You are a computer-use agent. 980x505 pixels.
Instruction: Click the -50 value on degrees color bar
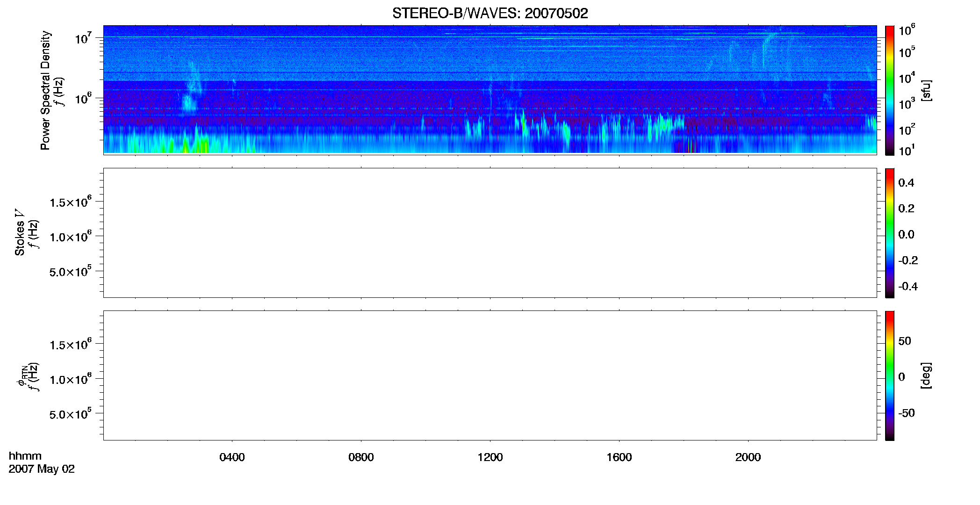point(907,413)
